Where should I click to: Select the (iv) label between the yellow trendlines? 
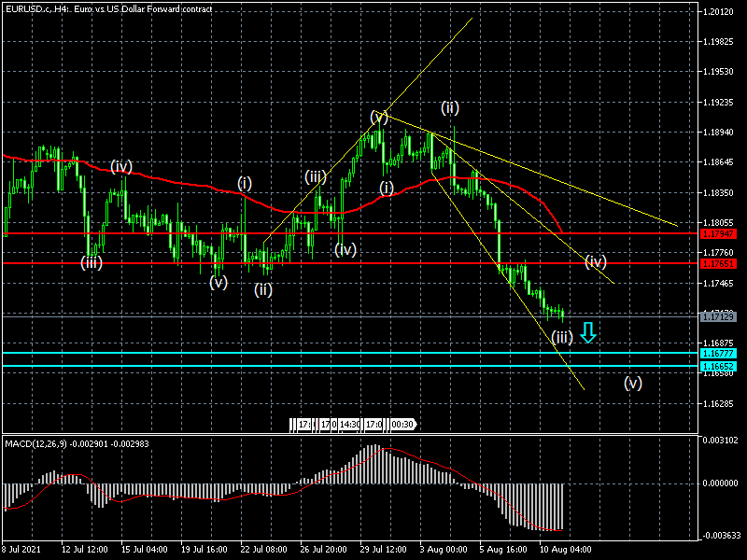[596, 261]
